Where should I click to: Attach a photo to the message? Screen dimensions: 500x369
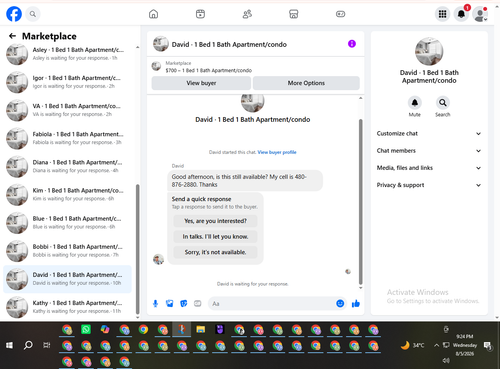click(x=169, y=304)
